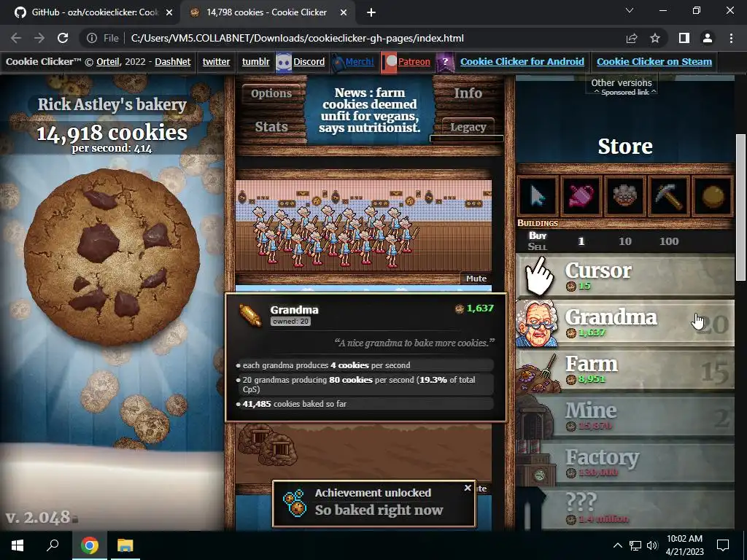
Task: Open the Chrome profile menu
Action: (708, 38)
